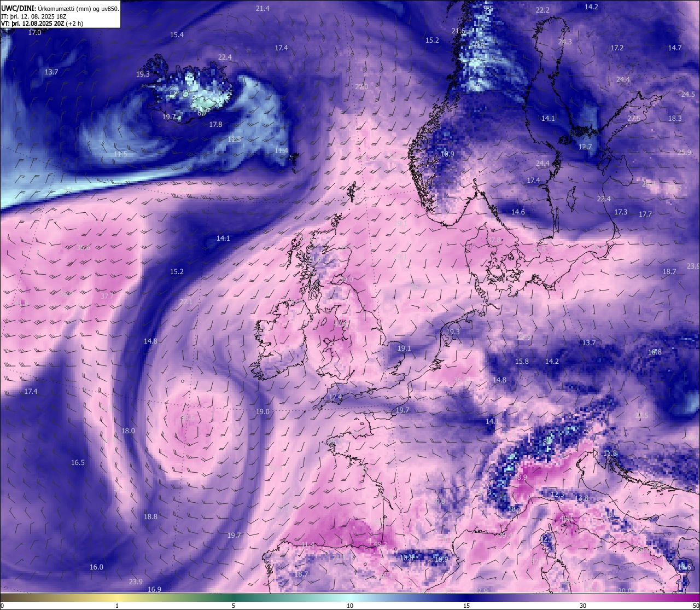
Task: Click the '18.8' value in the lower left
Action: coord(150,517)
